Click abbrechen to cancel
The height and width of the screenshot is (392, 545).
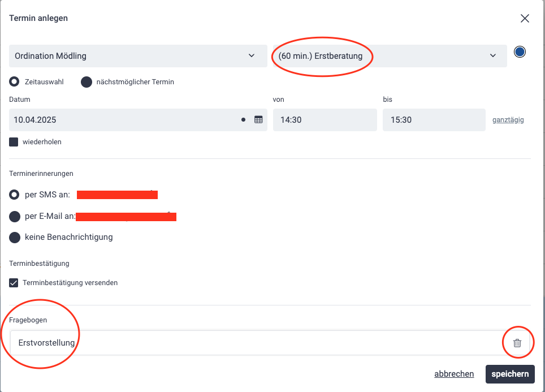click(454, 374)
